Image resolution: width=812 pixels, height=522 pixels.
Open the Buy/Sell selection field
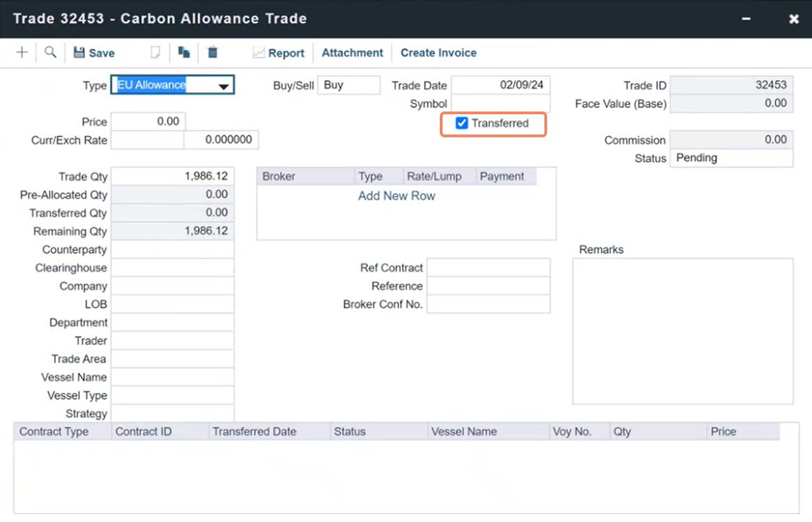pos(348,85)
